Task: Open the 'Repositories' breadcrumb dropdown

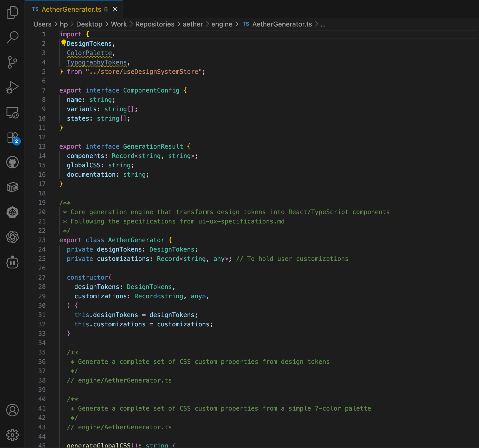Action: pos(155,24)
